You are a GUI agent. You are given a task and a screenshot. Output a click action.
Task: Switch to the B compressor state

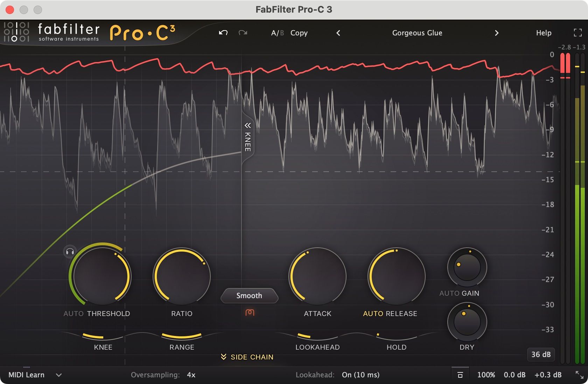(x=282, y=33)
